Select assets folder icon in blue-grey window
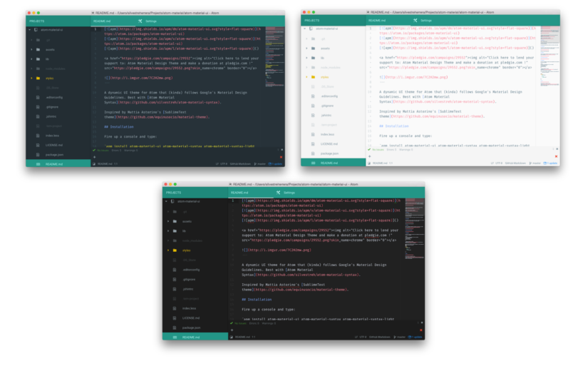This screenshot has width=588, height=366. (x=38, y=49)
